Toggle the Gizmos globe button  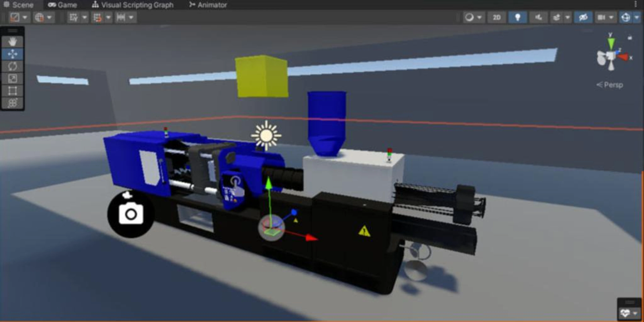626,17
